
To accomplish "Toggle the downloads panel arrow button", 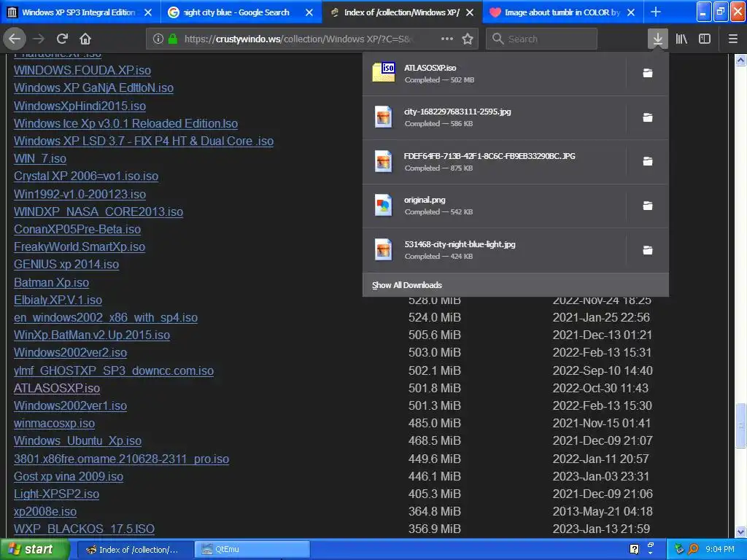I will click(657, 39).
